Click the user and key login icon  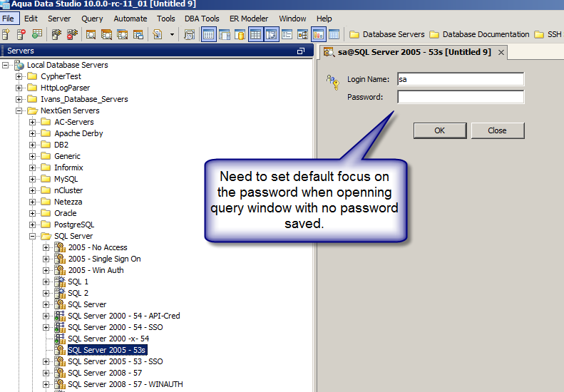tap(333, 82)
